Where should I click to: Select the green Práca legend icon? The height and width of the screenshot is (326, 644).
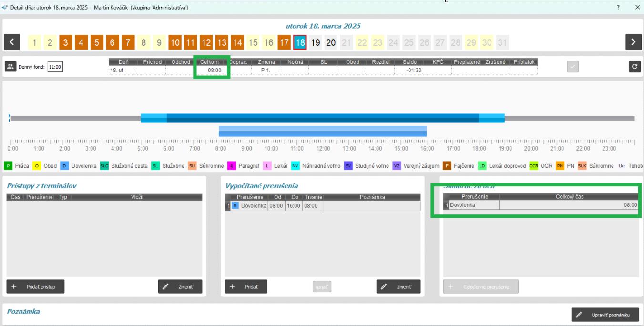point(8,166)
